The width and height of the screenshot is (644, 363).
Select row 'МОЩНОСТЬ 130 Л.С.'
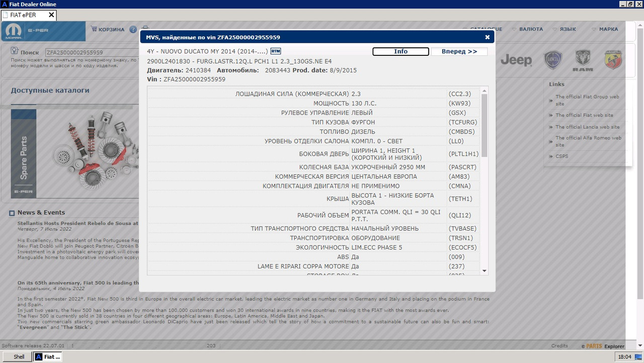pos(313,103)
